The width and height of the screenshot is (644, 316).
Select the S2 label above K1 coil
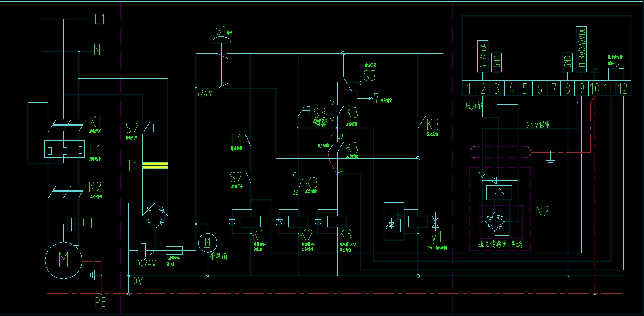click(236, 178)
